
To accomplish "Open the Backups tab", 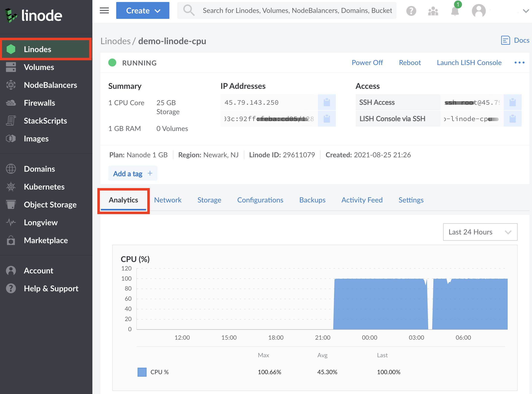I will (312, 200).
